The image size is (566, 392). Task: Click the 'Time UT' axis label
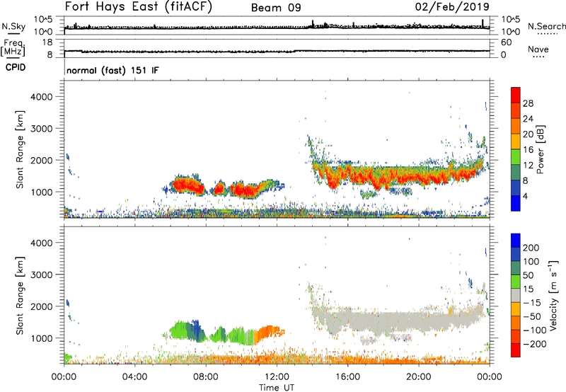(x=277, y=387)
